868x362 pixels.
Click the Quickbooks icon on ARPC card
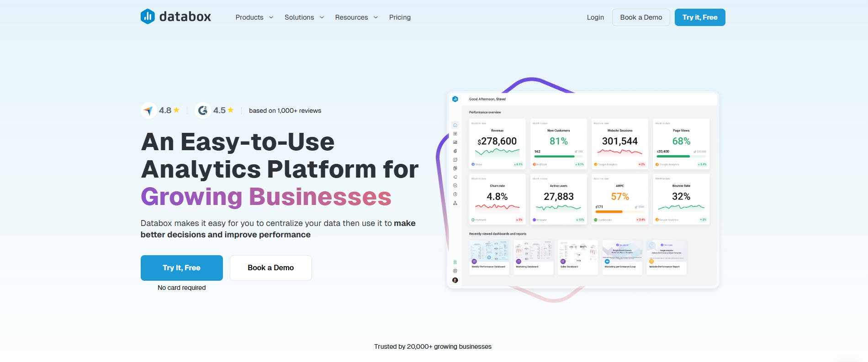pos(596,220)
